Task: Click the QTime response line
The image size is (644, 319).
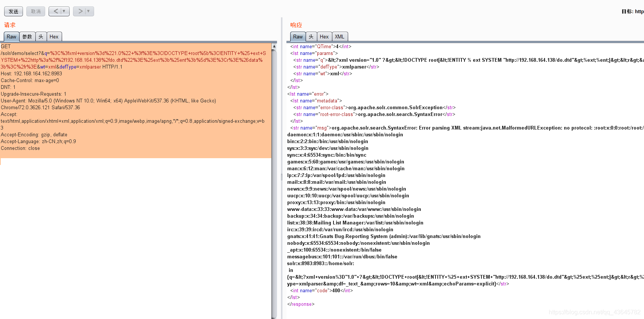Action: pyautogui.click(x=321, y=46)
